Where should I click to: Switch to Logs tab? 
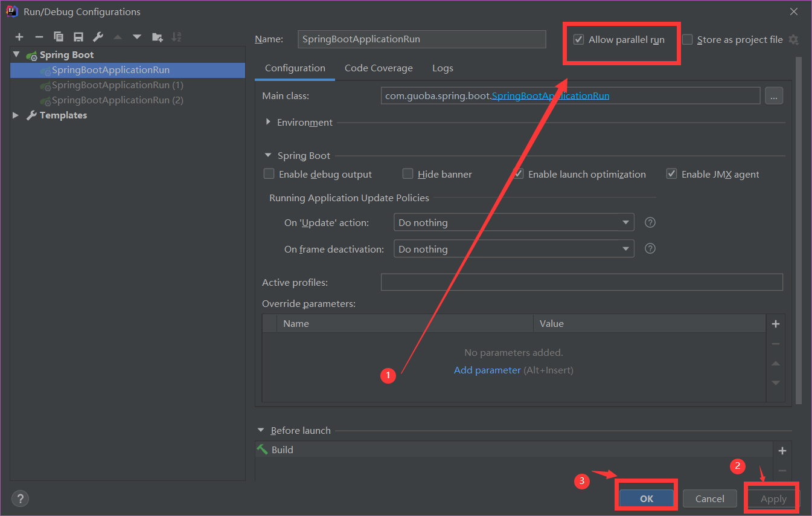click(443, 68)
